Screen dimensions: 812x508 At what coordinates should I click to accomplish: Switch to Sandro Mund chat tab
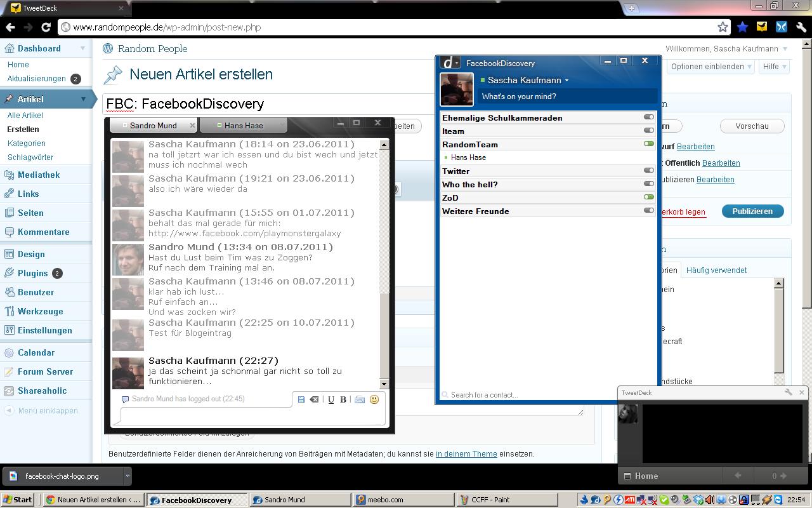click(x=154, y=125)
